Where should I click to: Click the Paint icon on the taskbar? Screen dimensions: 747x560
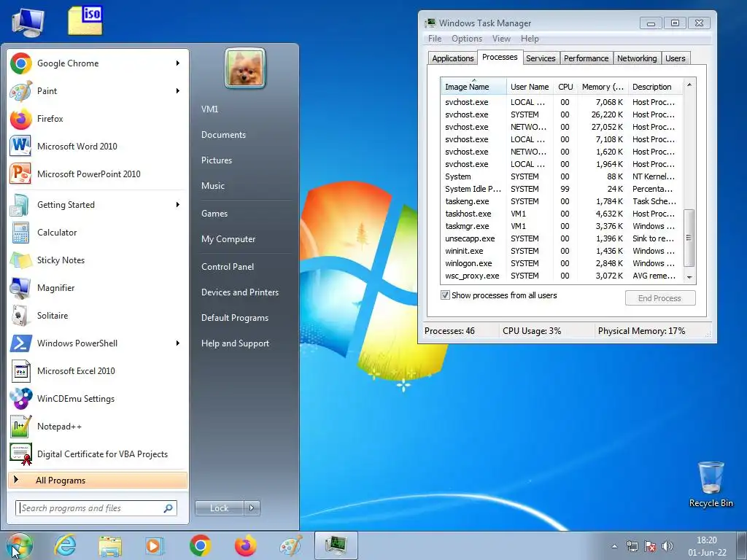tap(290, 545)
